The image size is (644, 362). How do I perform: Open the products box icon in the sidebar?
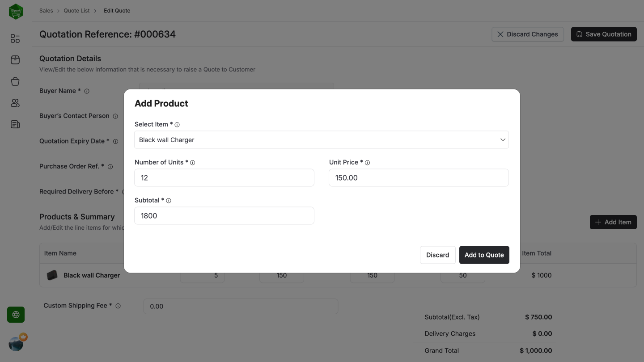click(x=15, y=60)
